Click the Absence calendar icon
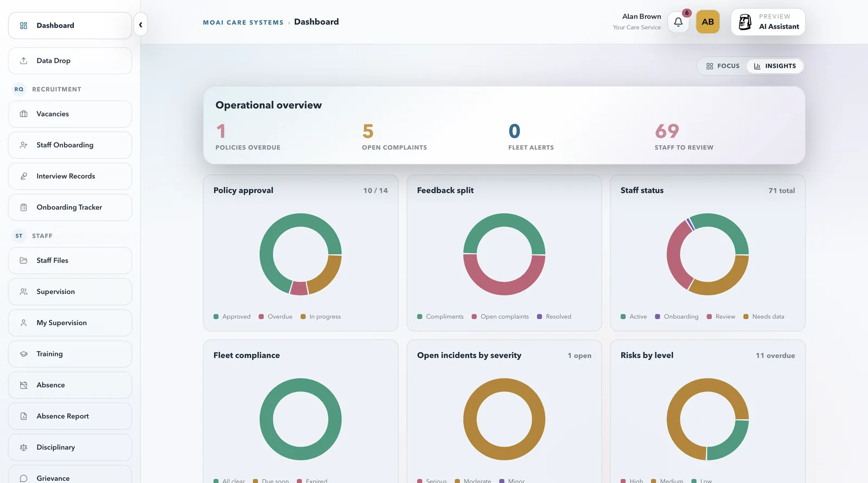868x483 pixels. (x=24, y=385)
